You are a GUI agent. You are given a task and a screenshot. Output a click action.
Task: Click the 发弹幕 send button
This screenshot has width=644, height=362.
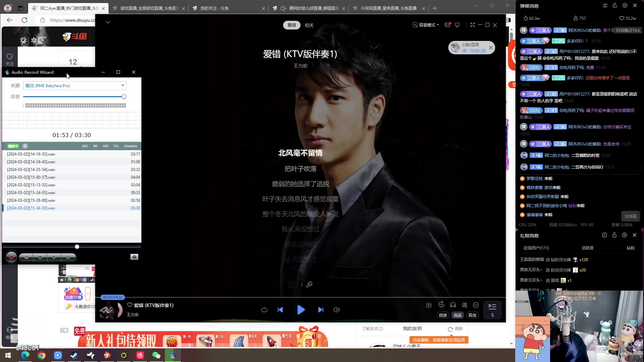tap(630, 217)
